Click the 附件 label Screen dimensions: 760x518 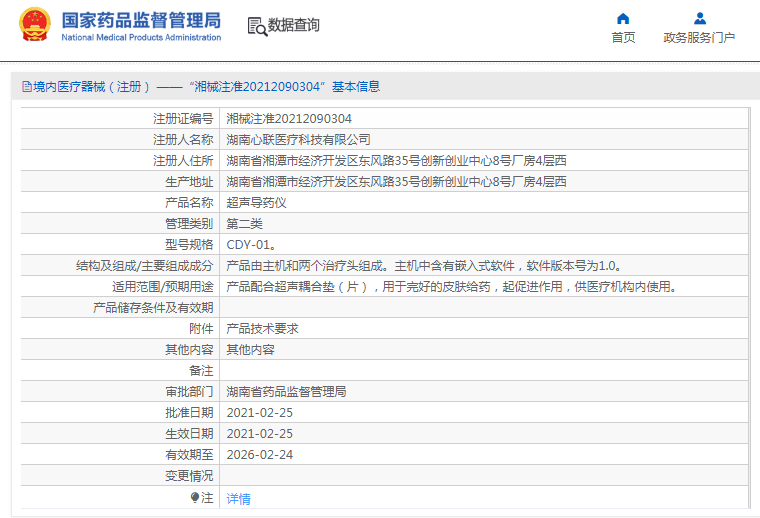coord(201,329)
